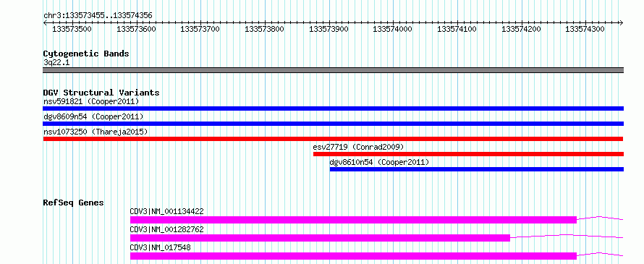Click the intron line of CDV3|NM_001134422
Image resolution: width=644 pixels, height=264 pixels.
pos(600,218)
